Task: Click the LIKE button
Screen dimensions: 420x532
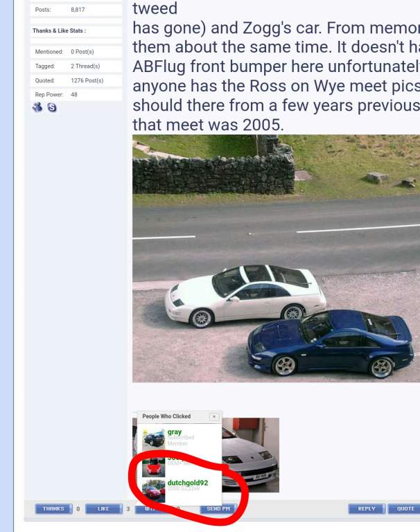Action: [x=103, y=508]
